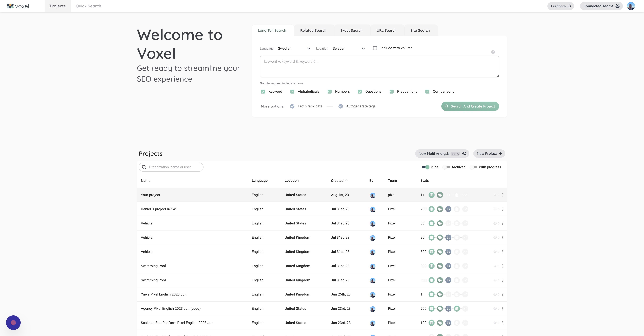Viewport: 644px width, 336px height.
Task: Open the purple chat bubble widget
Action: (13, 323)
